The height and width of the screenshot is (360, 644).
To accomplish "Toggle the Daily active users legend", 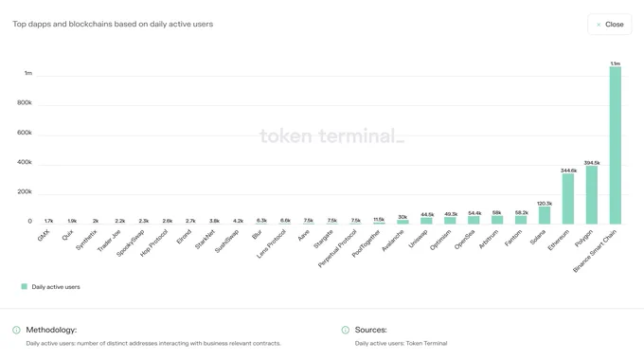I will (x=50, y=287).
